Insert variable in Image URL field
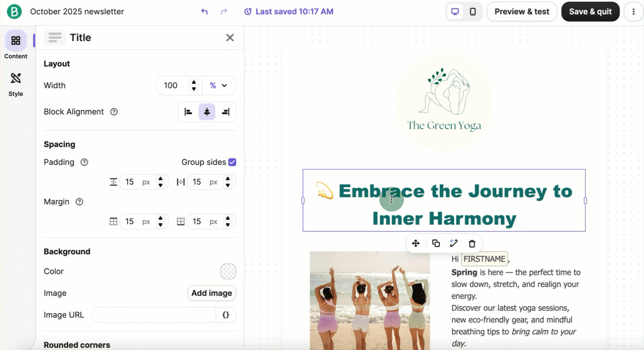 click(226, 315)
